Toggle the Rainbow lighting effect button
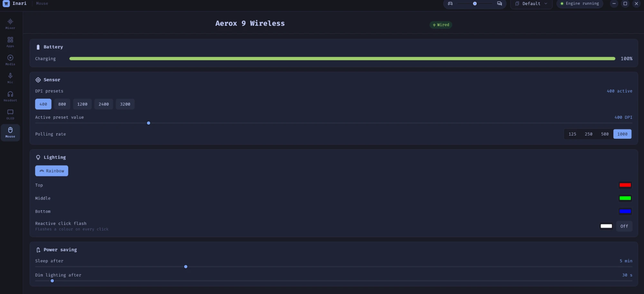 pyautogui.click(x=52, y=171)
